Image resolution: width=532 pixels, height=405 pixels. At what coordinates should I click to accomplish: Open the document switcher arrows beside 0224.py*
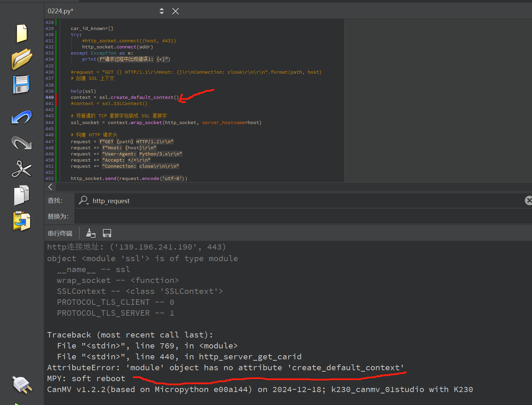coord(162,11)
